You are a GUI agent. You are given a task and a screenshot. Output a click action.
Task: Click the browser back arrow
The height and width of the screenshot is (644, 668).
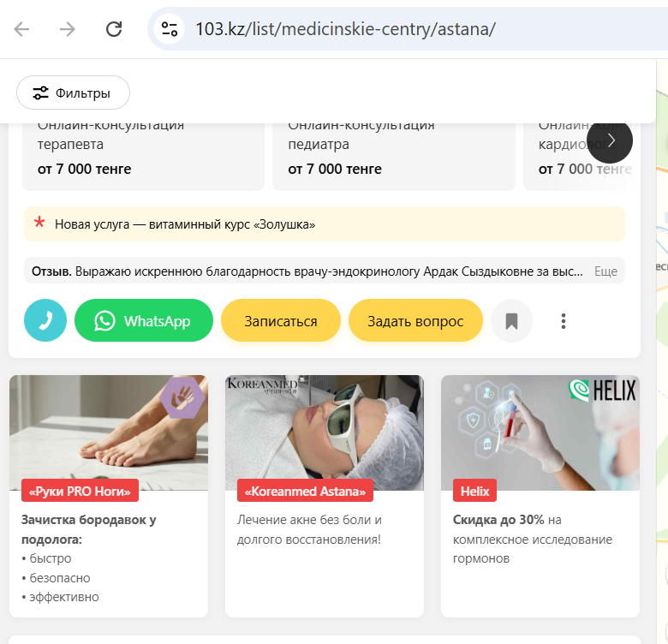tap(21, 29)
